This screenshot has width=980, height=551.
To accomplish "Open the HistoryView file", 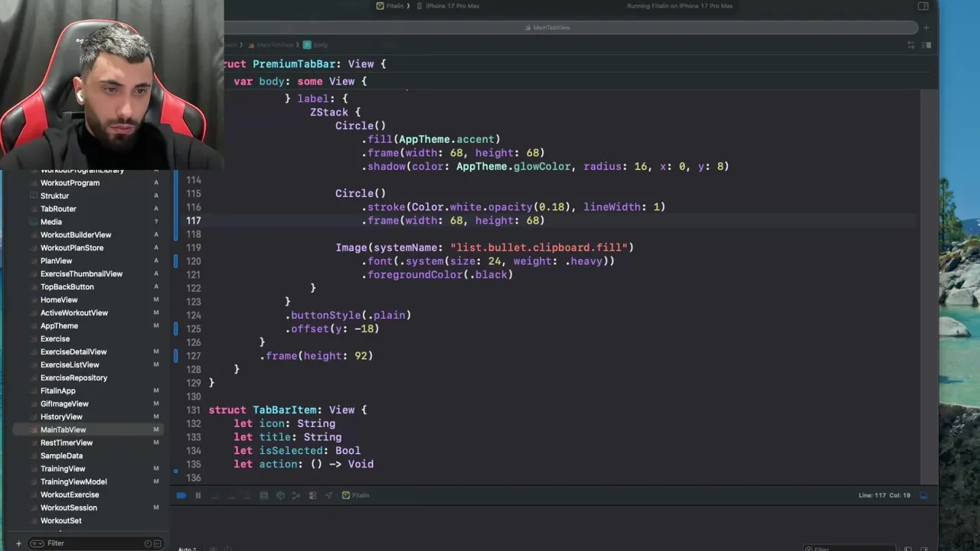I will coord(61,417).
